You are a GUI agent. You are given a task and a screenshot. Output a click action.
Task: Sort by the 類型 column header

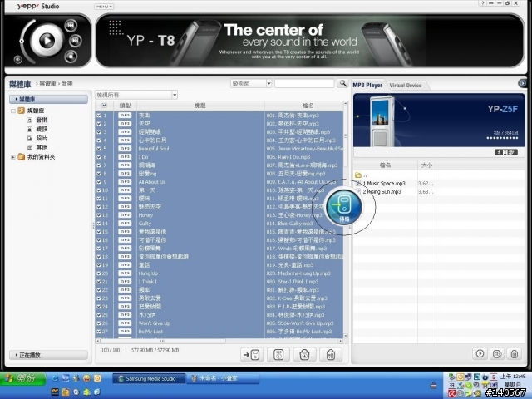tap(125, 106)
